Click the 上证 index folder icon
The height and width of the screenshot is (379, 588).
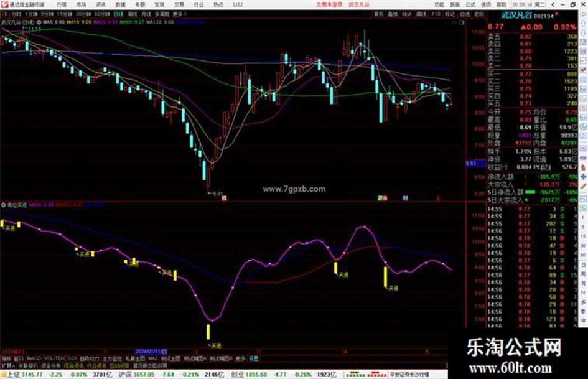(3, 375)
